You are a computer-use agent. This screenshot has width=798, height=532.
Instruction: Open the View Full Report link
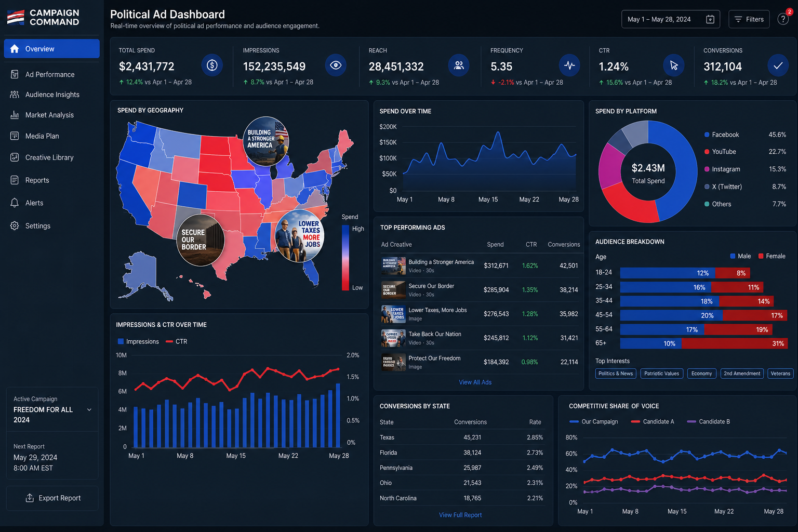tap(460, 515)
